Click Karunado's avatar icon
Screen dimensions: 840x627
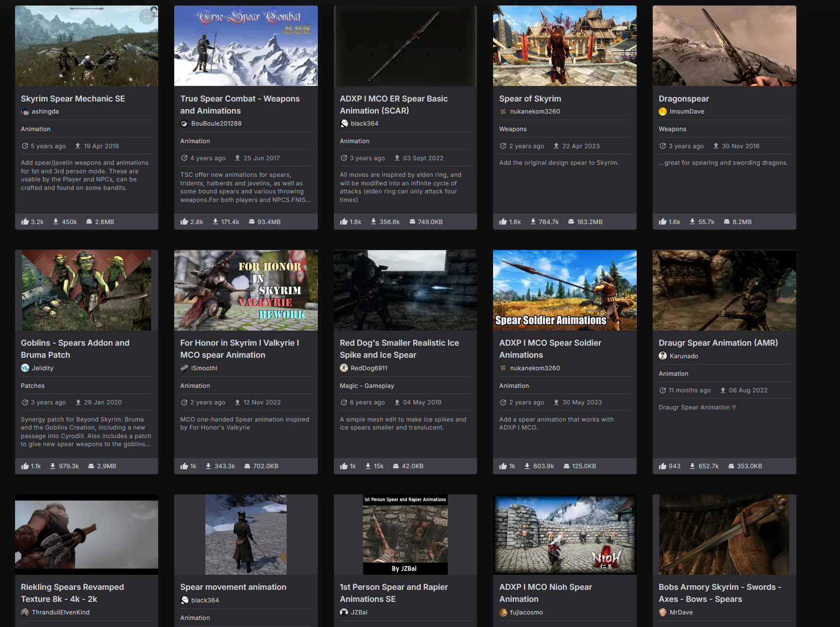tap(663, 356)
